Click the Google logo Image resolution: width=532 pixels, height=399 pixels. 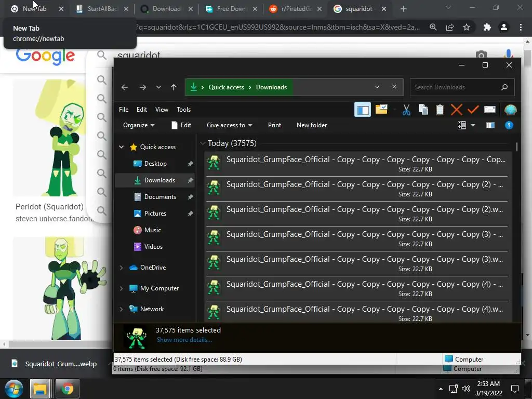(x=45, y=56)
